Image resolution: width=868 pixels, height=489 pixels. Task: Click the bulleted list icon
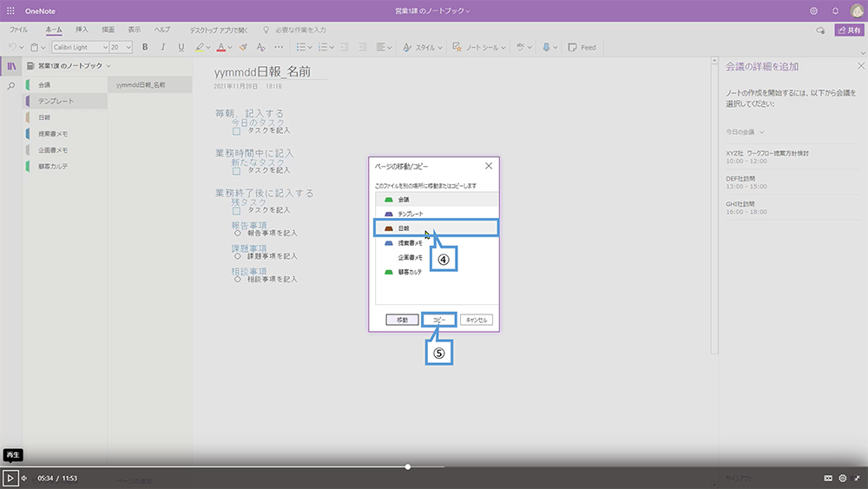(300, 47)
